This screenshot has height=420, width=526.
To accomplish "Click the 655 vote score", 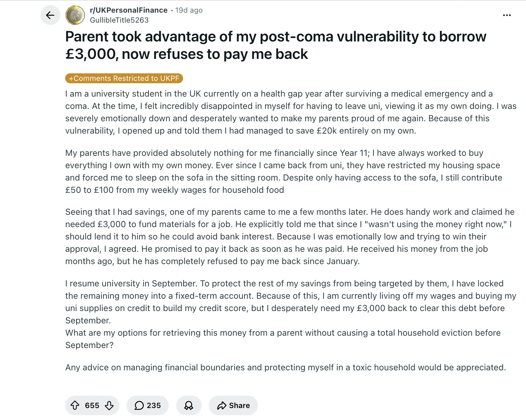I will (92, 406).
